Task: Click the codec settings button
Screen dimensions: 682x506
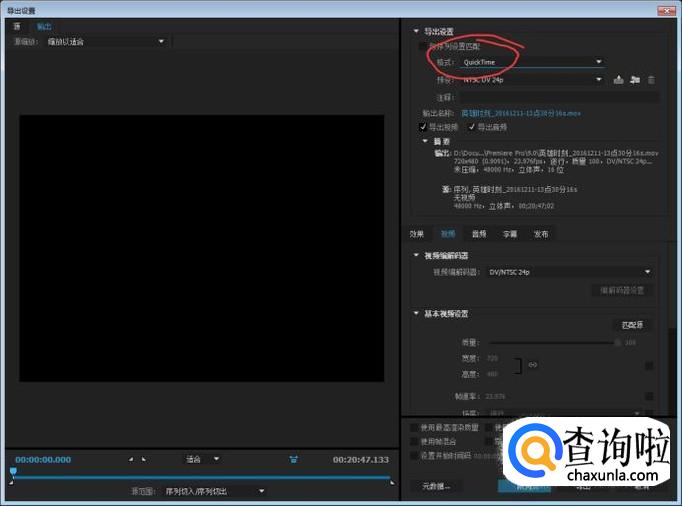Action: pyautogui.click(x=622, y=290)
